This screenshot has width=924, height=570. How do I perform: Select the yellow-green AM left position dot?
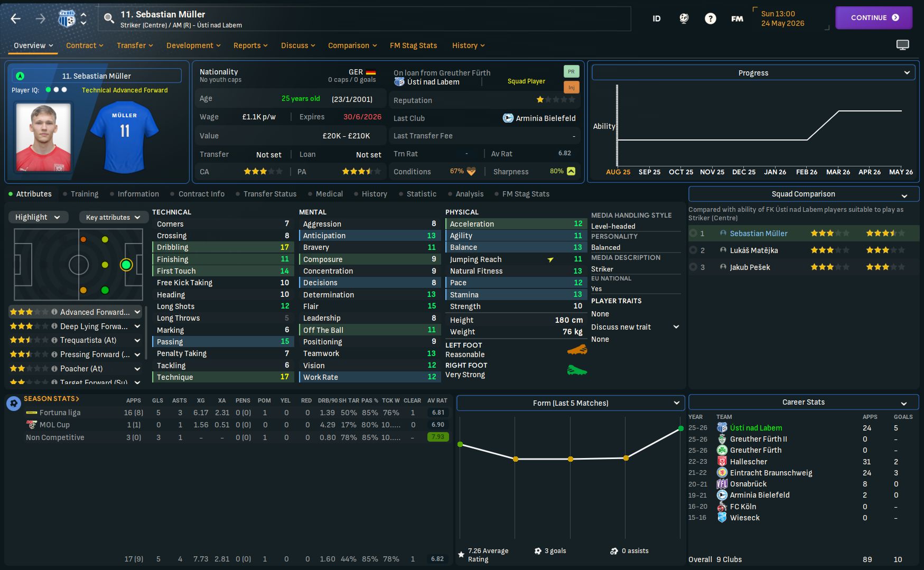click(x=105, y=239)
